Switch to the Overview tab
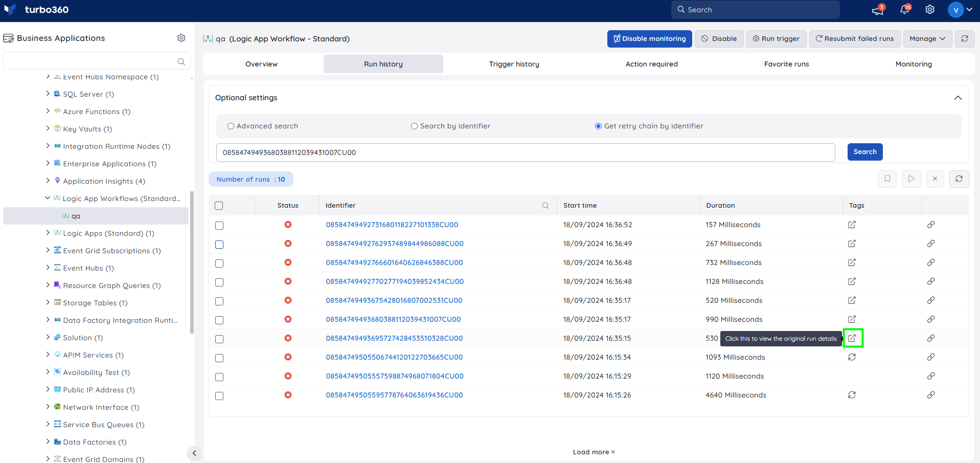 [x=262, y=64]
